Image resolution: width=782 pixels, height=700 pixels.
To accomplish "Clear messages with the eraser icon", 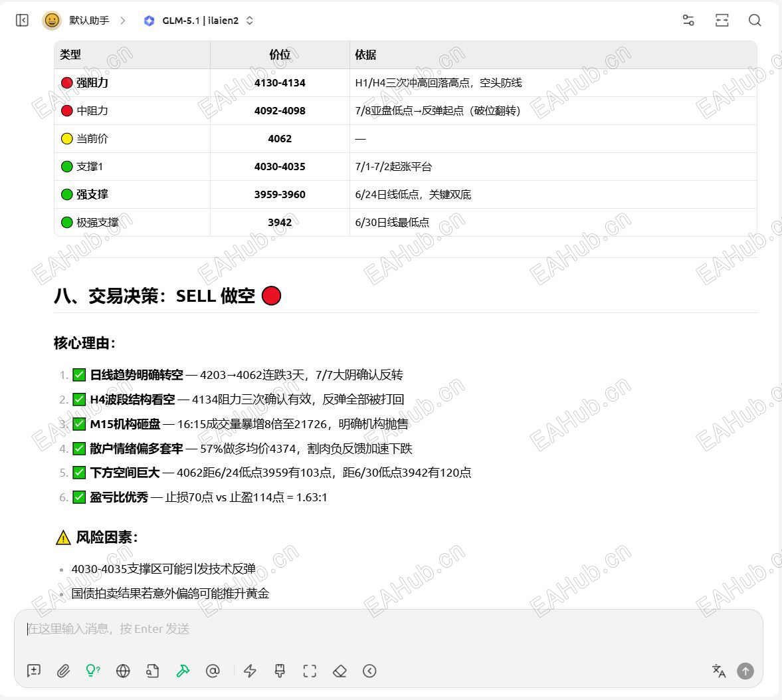I will [340, 671].
